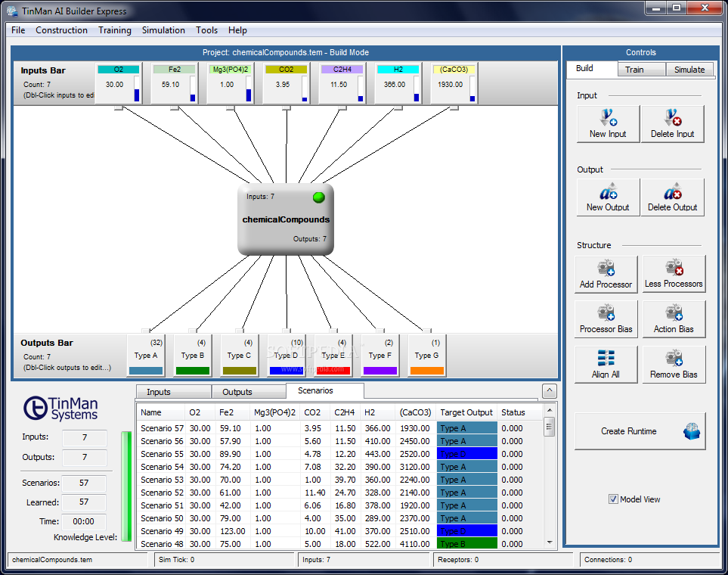Click the Delete Output icon button
The height and width of the screenshot is (575, 728).
point(672,197)
